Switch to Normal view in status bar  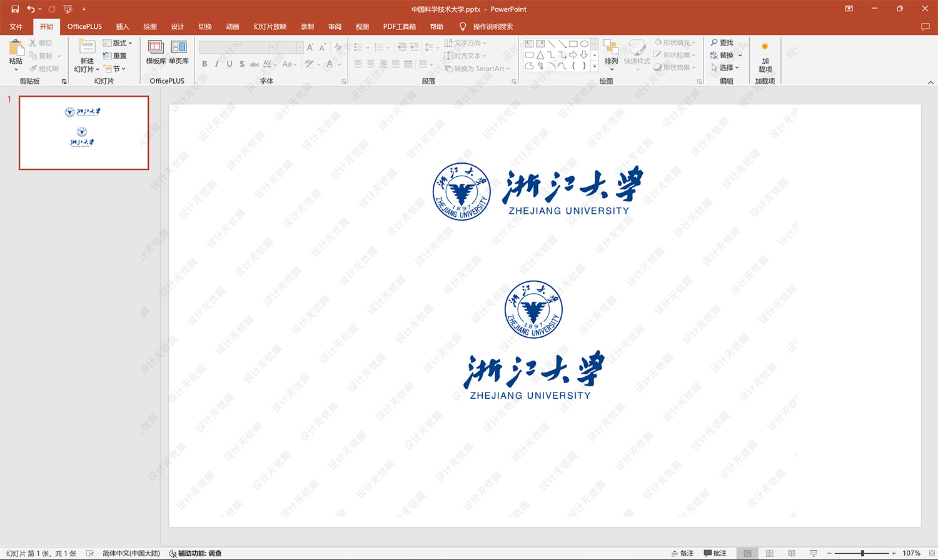click(x=747, y=553)
